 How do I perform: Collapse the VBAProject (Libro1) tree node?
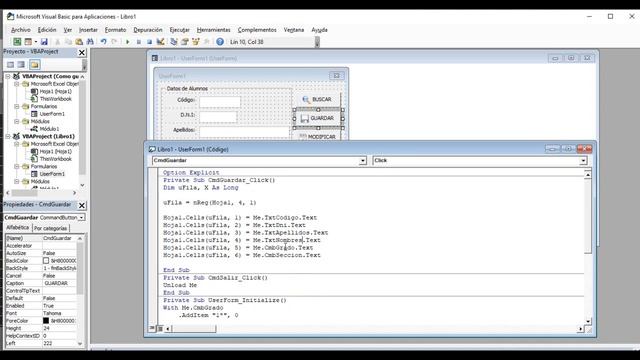[x=8, y=136]
